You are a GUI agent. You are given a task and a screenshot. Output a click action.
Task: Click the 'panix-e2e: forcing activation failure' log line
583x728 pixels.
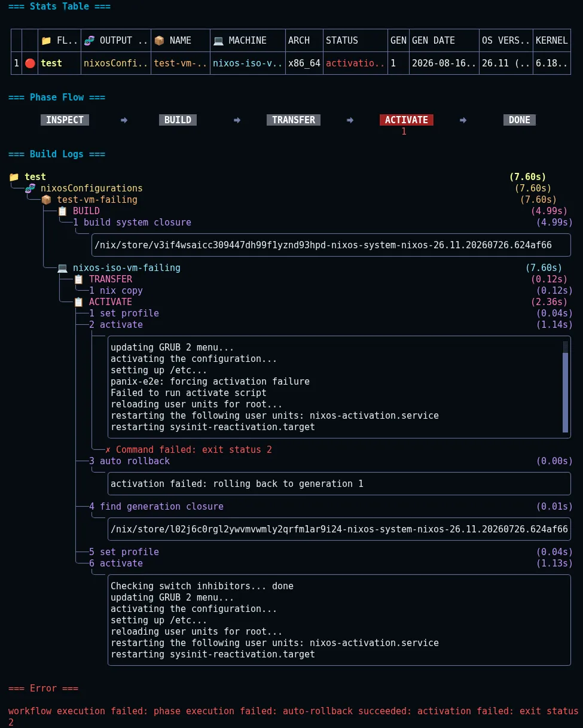(210, 382)
